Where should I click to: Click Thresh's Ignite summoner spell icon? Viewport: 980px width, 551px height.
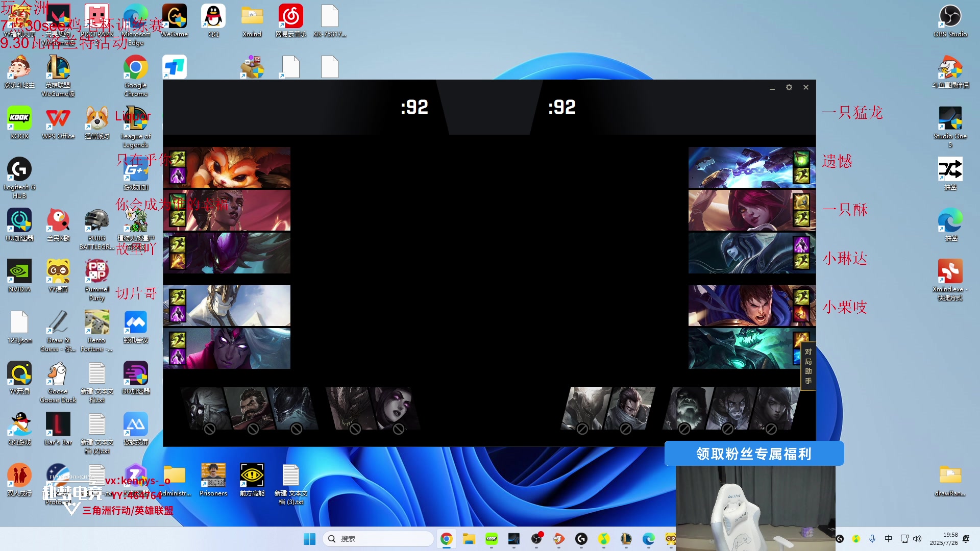click(x=801, y=339)
